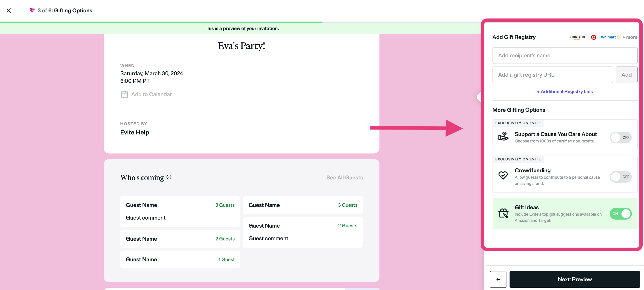Click the Target bullseye logo
This screenshot has width=644, height=290.
[593, 37]
